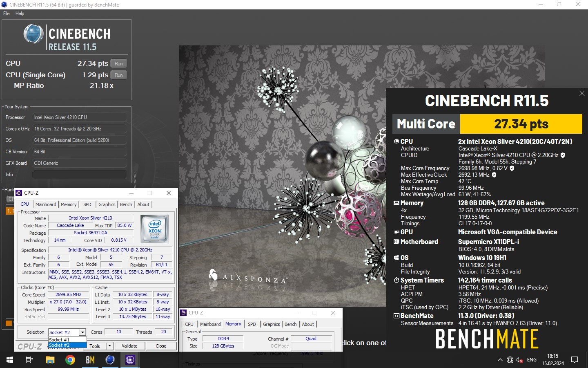Choose Socket #1 from selection list
Viewport: 588px width, 368px height.
pos(67,340)
